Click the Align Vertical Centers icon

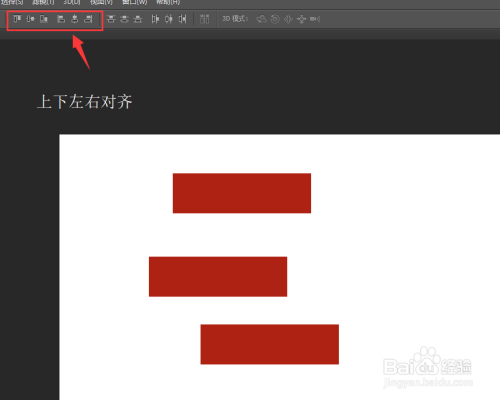pos(30,19)
